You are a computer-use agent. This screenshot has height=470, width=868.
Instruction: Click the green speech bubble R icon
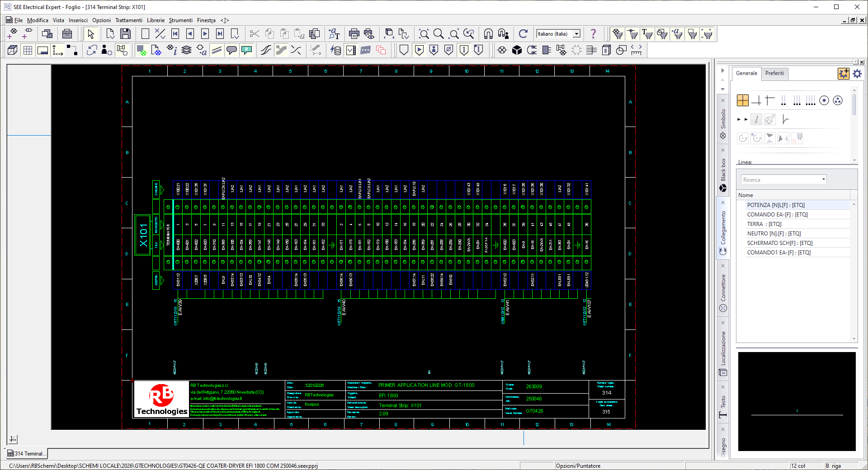[246, 50]
